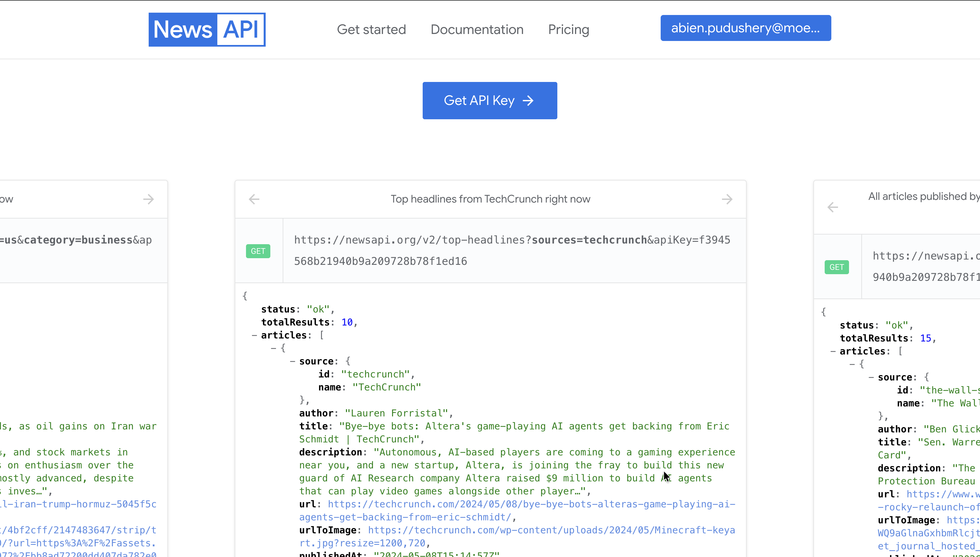Click the totalResults value 10
This screenshot has height=557, width=980.
pyautogui.click(x=347, y=322)
